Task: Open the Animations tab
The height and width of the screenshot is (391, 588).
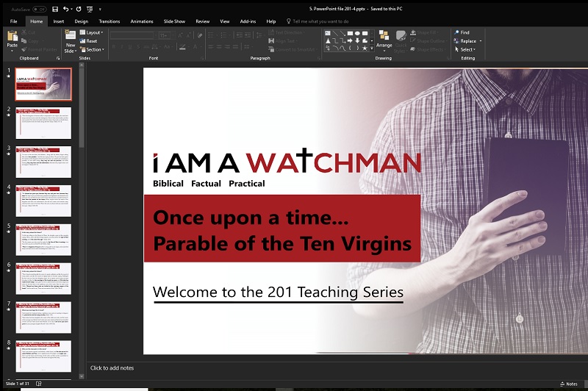Action: (142, 21)
